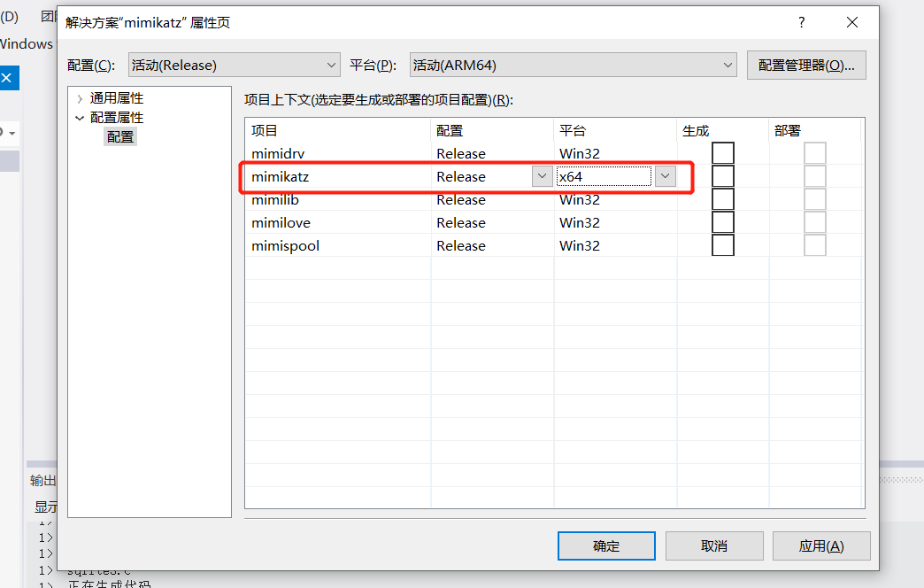The image size is (924, 588).
Task: Open mimikatz platform x64 dropdown arrow
Action: click(x=666, y=176)
